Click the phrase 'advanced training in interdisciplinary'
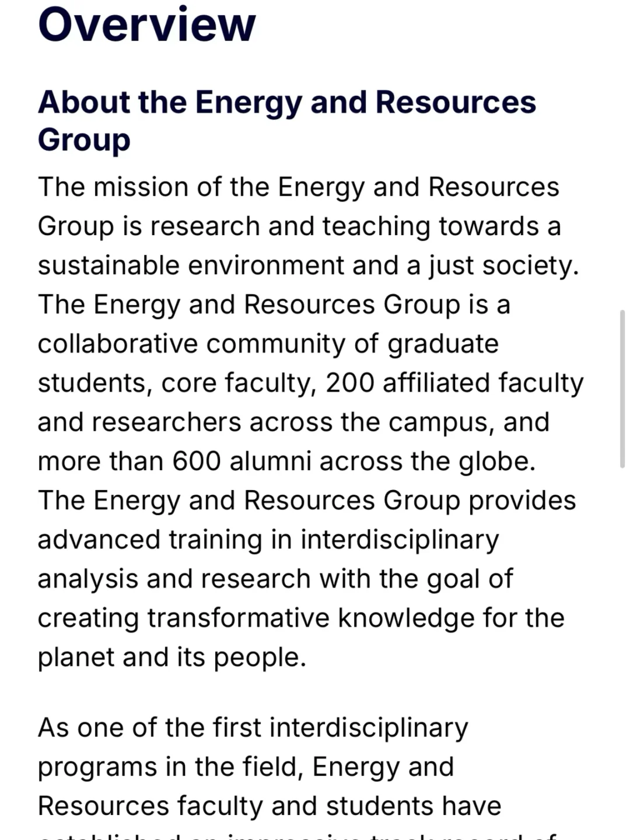 (x=268, y=540)
